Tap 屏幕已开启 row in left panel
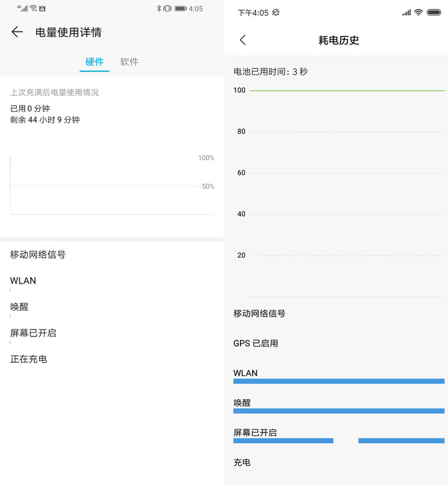 click(33, 333)
